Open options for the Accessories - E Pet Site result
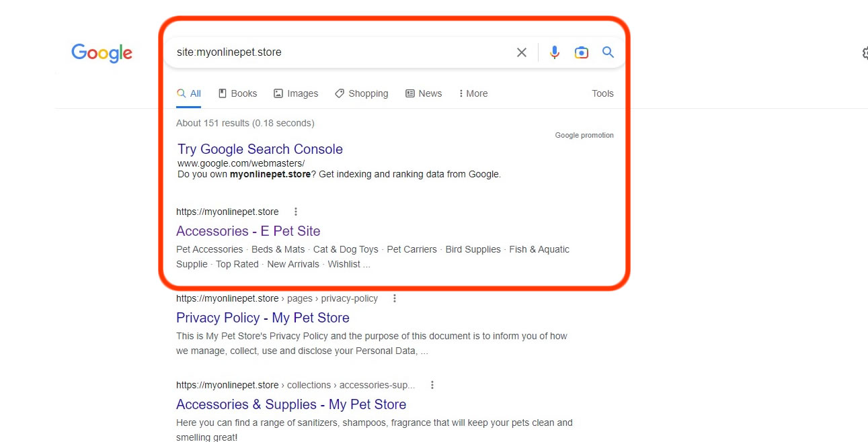 (x=295, y=212)
